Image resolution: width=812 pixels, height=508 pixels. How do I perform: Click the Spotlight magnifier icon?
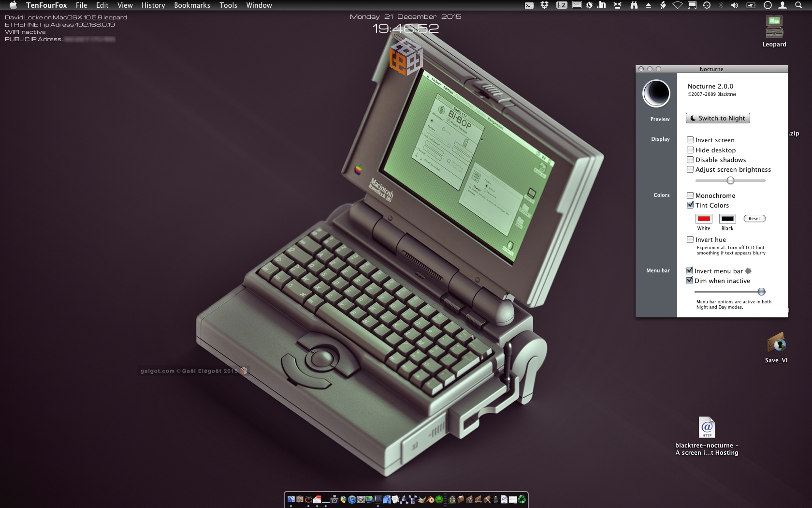coord(798,5)
